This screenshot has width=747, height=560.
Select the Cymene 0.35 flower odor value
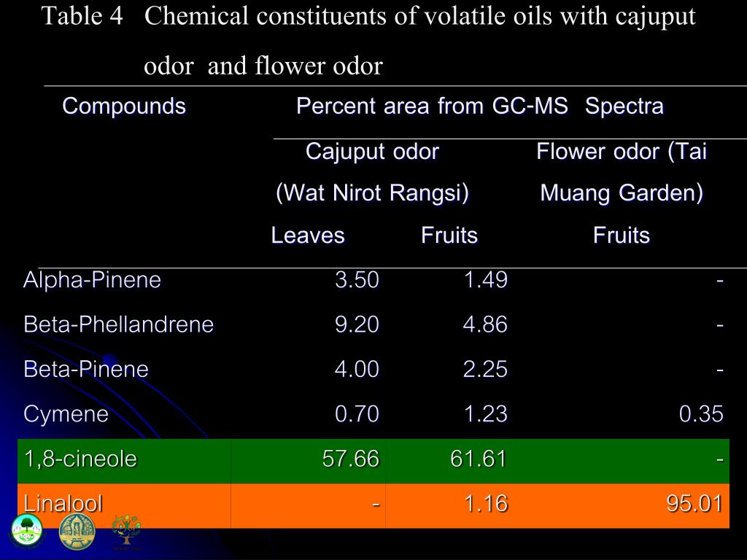coord(701,414)
